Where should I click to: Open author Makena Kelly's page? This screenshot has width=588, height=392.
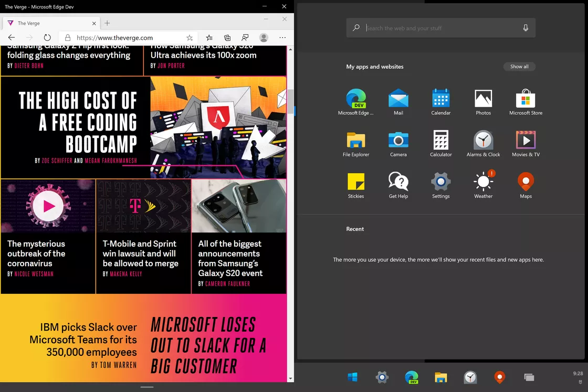(126, 274)
